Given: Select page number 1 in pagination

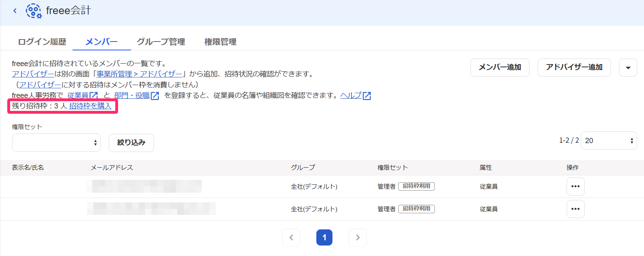Looking at the screenshot, I should pos(324,237).
